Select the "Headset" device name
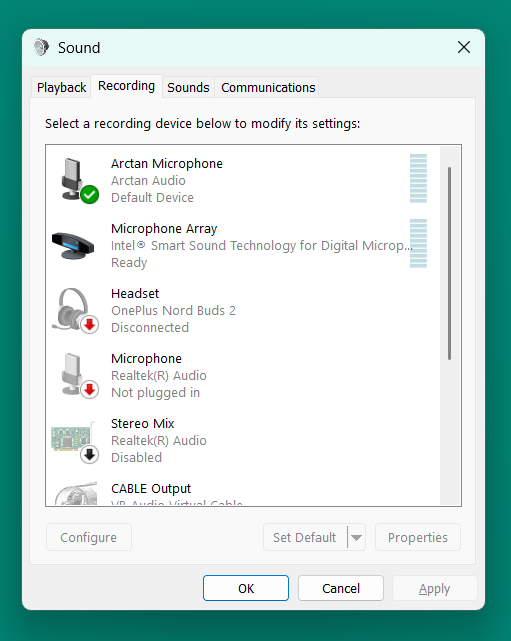This screenshot has width=511, height=641. click(x=135, y=294)
